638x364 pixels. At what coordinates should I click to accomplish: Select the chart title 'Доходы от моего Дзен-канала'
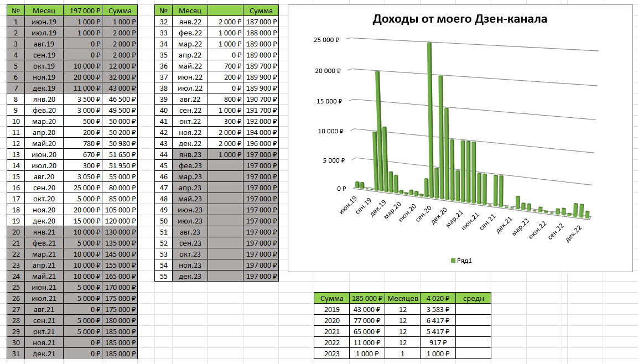coord(460,19)
